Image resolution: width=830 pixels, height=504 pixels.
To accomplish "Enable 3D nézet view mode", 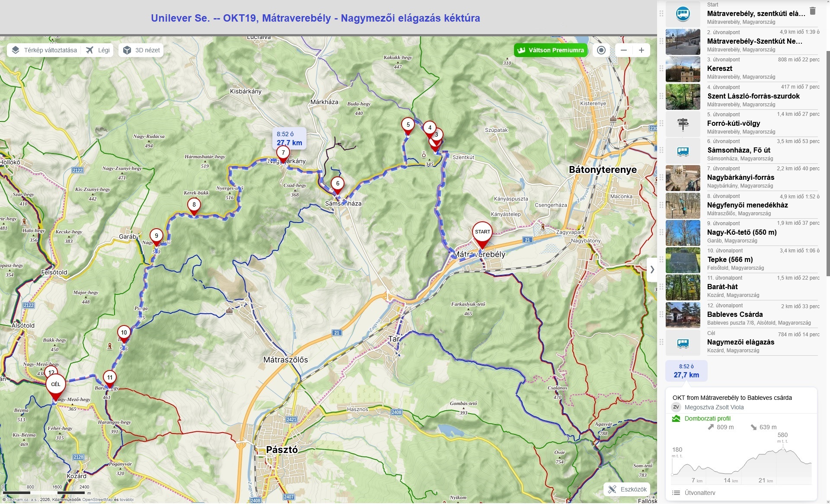I will point(141,50).
